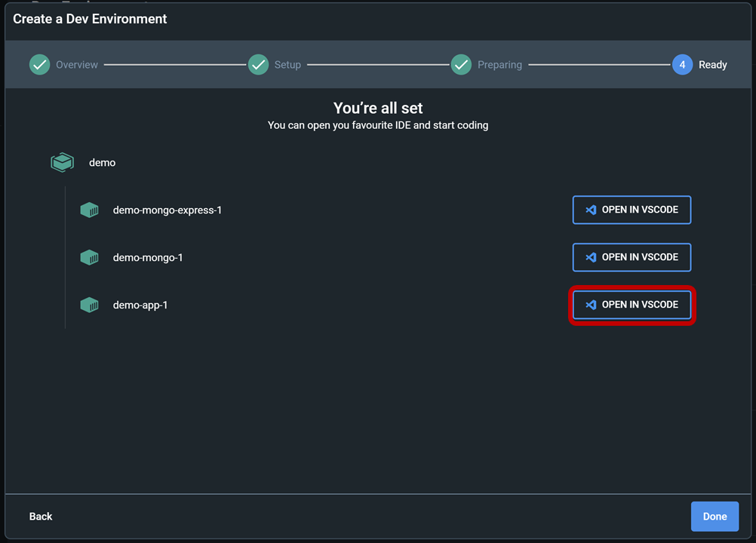The width and height of the screenshot is (756, 543).
Task: Click the Preparing step checkmark icon
Action: click(x=462, y=65)
